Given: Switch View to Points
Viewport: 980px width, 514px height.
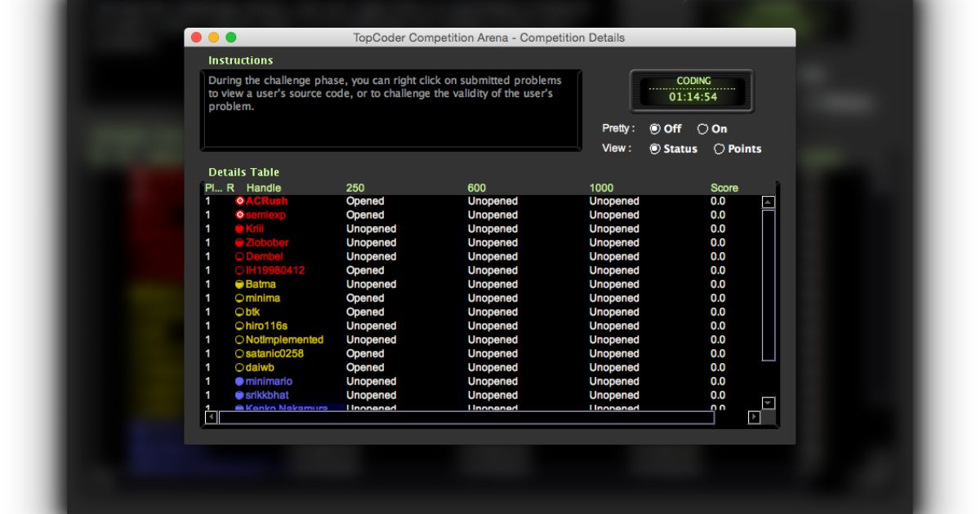Looking at the screenshot, I should click(x=719, y=149).
